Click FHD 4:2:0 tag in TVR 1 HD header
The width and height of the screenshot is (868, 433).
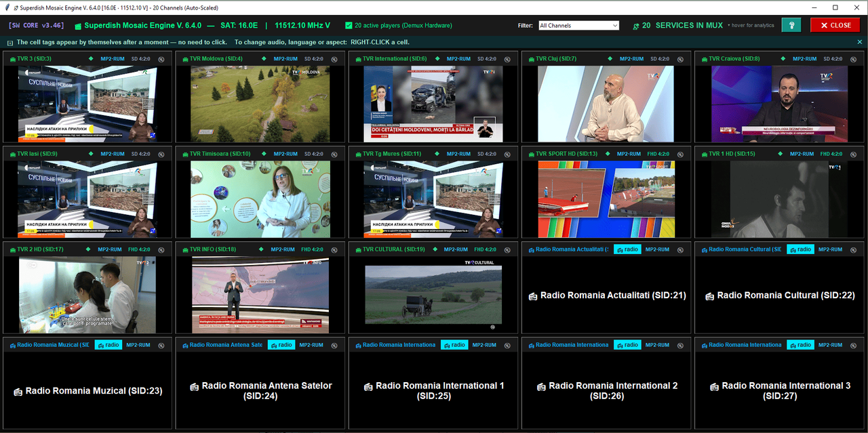830,154
